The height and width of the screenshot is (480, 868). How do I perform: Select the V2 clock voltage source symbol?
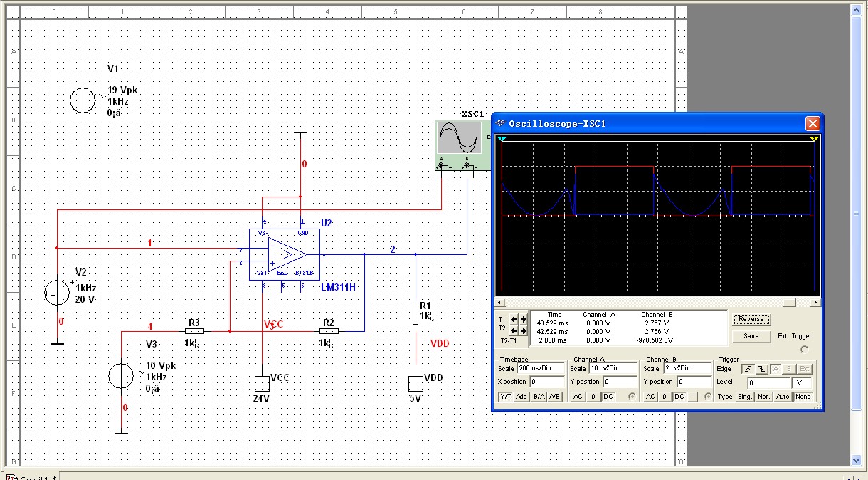pos(56,292)
